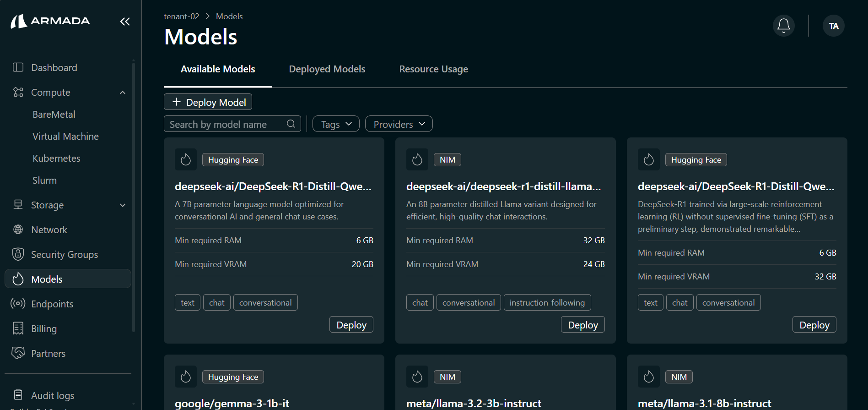Open the google/gemma-3-1b-it model title

[x=232, y=404]
